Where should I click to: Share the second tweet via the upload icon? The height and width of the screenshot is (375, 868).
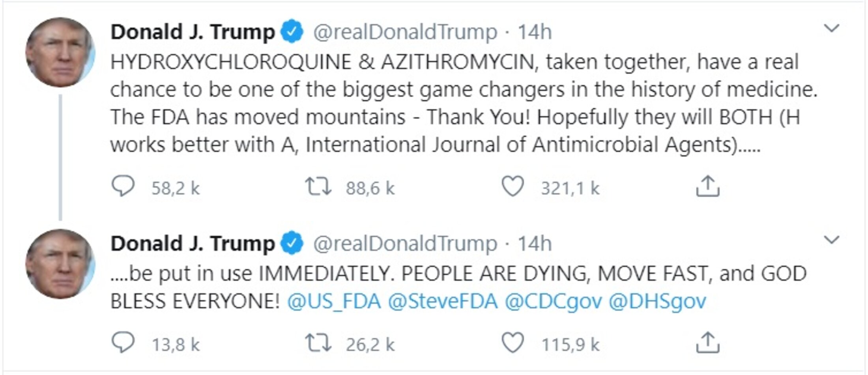coord(707,343)
